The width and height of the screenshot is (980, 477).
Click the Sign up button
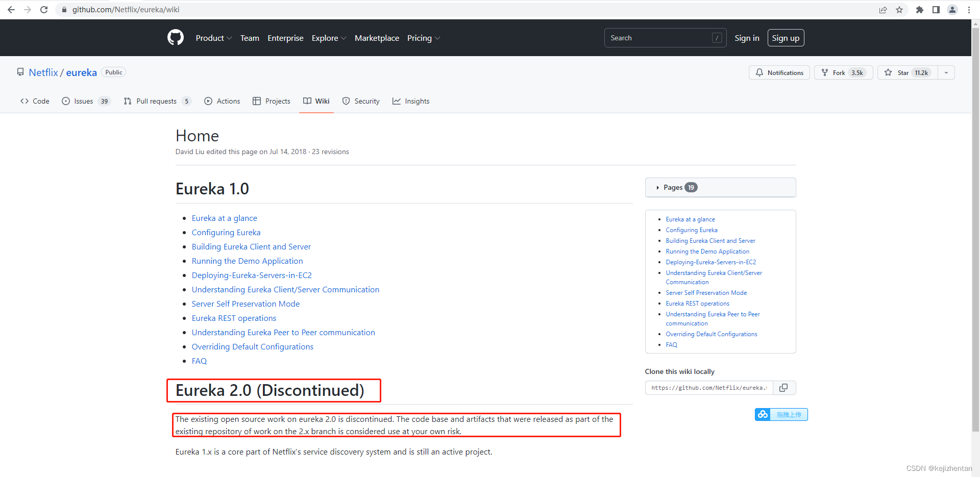tap(786, 38)
